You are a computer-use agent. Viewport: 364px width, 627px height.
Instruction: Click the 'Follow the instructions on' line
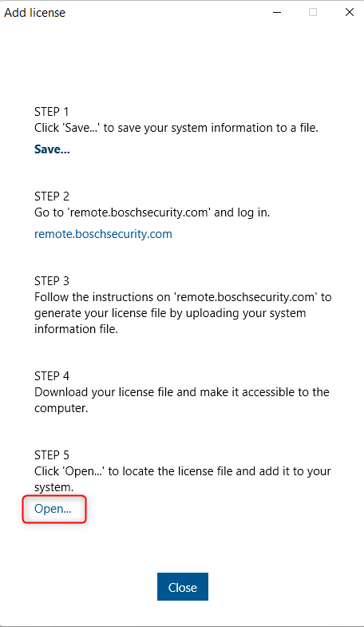coord(183,297)
